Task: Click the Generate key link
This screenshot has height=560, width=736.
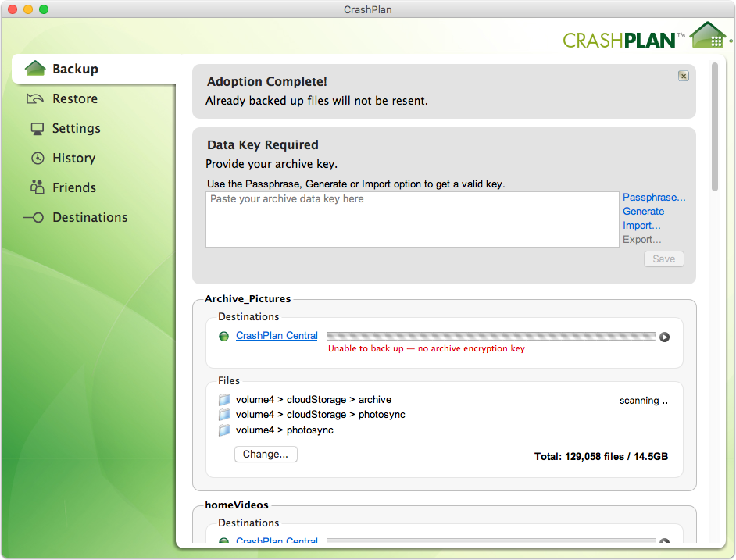Action: (643, 211)
